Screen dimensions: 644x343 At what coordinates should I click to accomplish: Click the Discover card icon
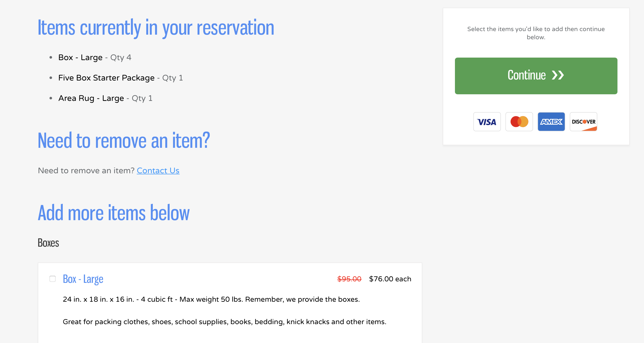pyautogui.click(x=583, y=122)
